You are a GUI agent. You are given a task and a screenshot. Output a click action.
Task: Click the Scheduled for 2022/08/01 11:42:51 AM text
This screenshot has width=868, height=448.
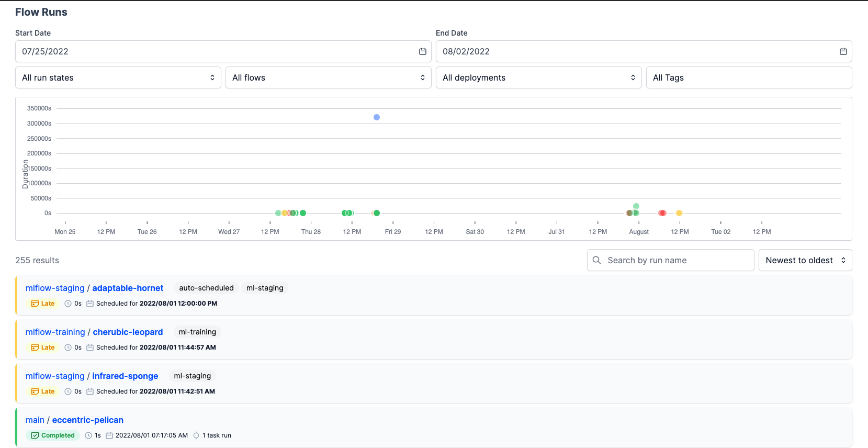click(x=155, y=391)
